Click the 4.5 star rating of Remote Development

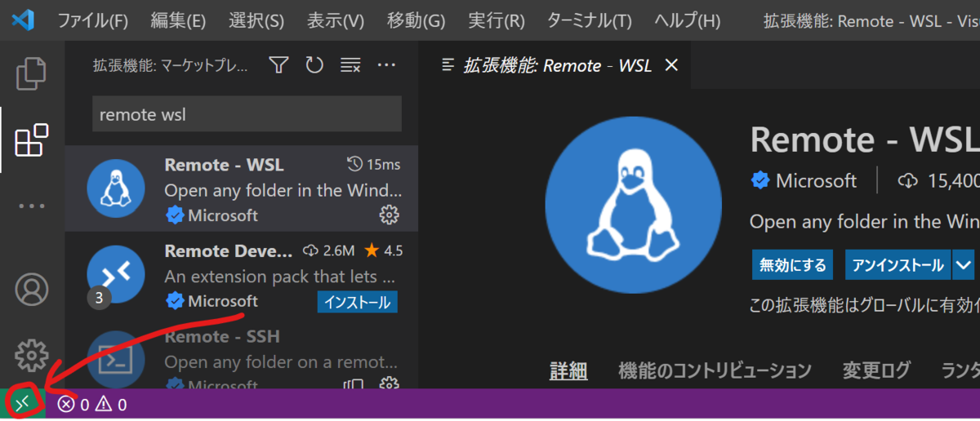coord(383,250)
